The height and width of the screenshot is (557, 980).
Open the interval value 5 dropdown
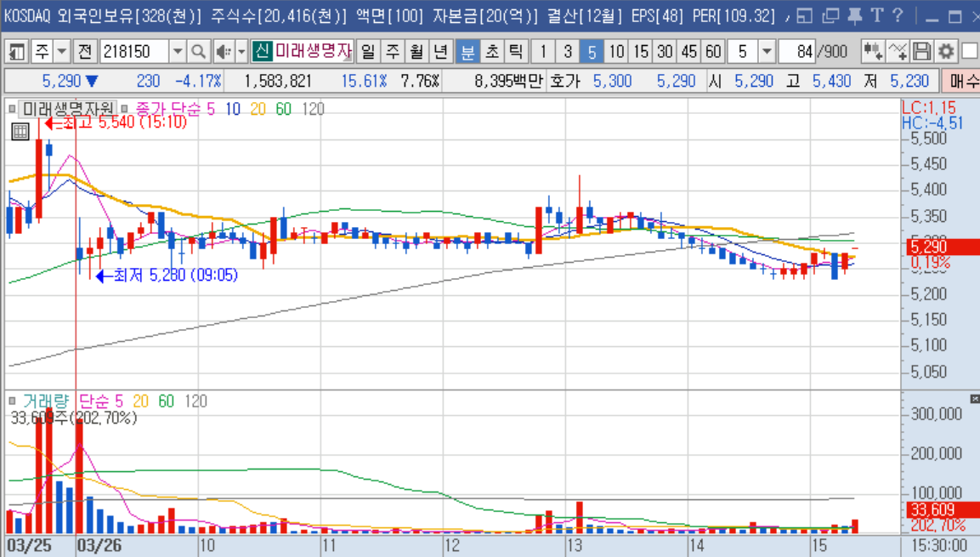[767, 51]
